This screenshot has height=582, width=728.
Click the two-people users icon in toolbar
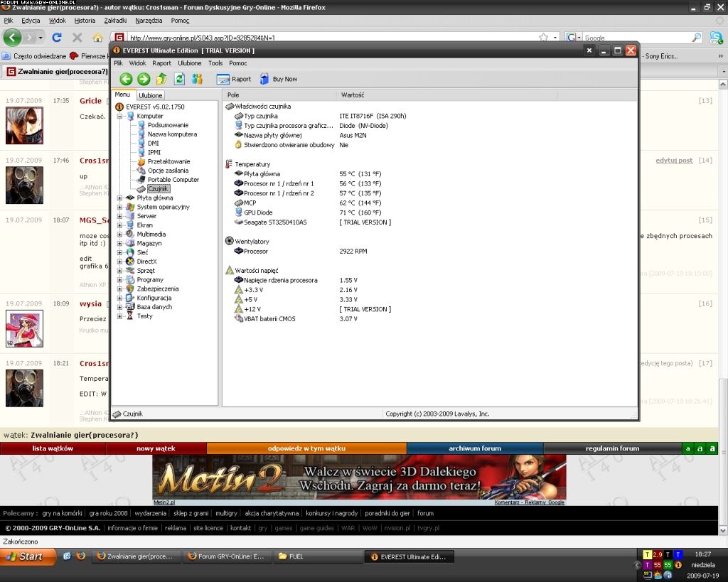pyautogui.click(x=197, y=79)
